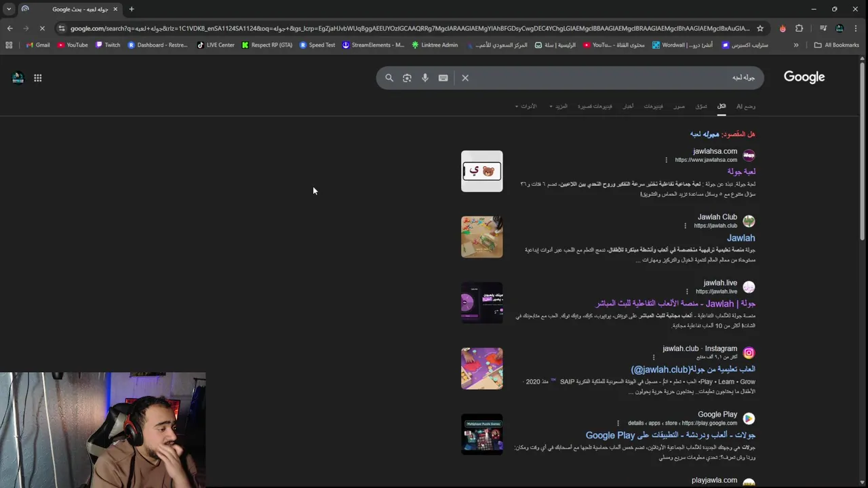
Task: Open Chrome profile avatar in toolbar
Action: coord(840,28)
